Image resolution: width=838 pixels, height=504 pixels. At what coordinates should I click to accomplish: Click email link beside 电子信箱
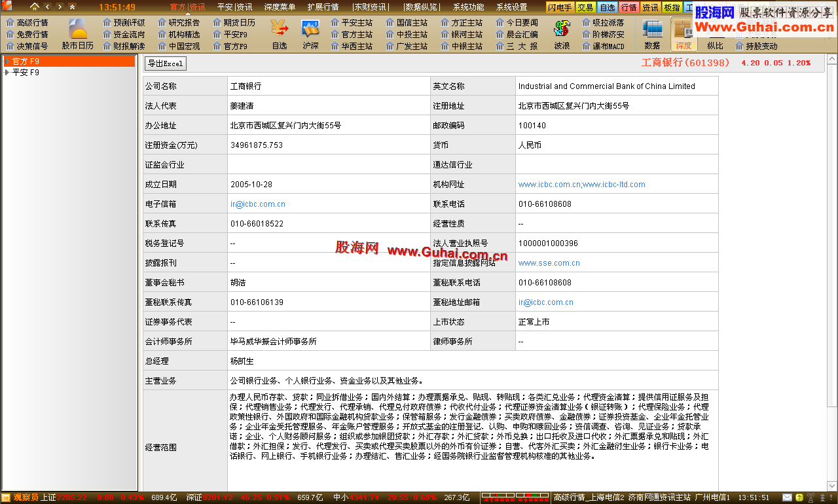(257, 204)
